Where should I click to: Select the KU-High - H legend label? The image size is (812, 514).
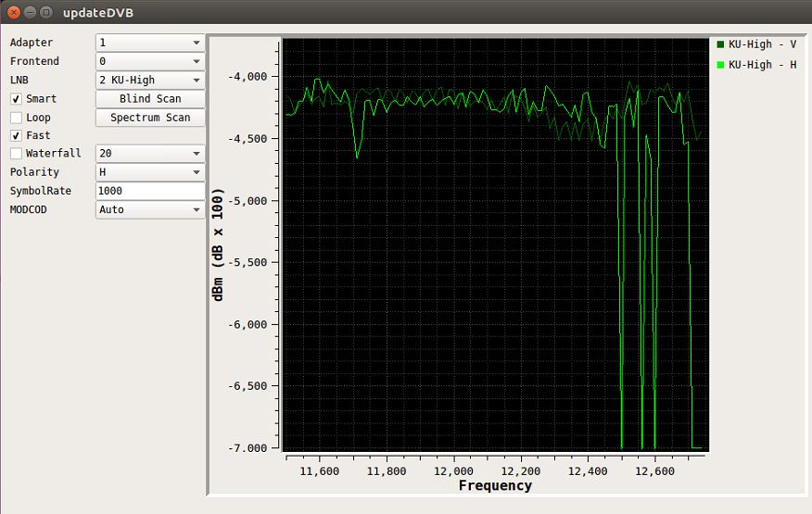click(762, 65)
